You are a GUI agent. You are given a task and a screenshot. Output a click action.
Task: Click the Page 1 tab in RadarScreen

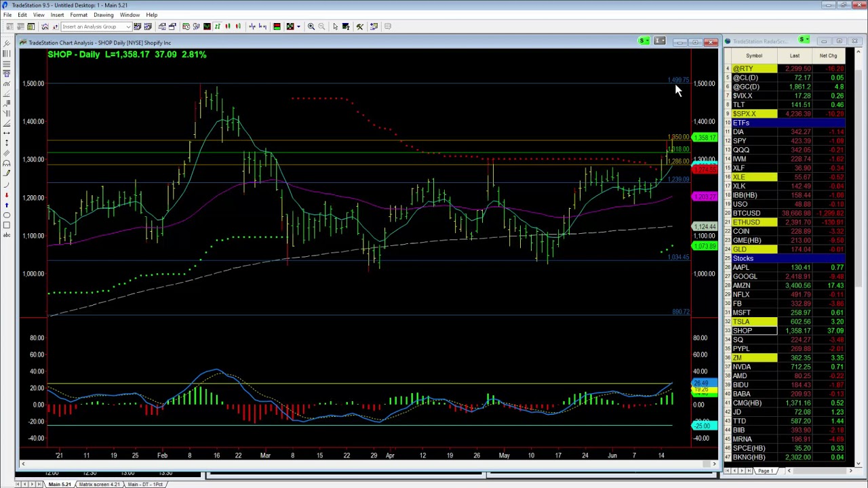click(x=766, y=471)
